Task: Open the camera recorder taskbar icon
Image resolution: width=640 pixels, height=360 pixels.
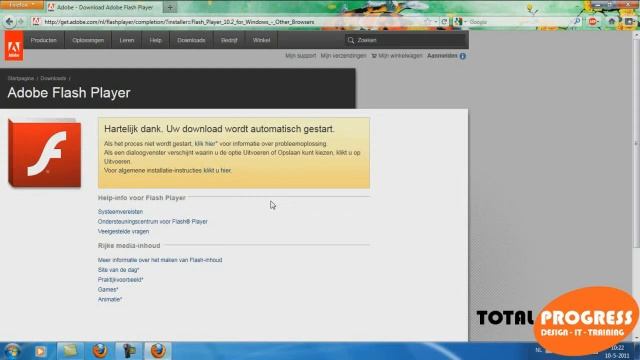Action: coord(129,351)
